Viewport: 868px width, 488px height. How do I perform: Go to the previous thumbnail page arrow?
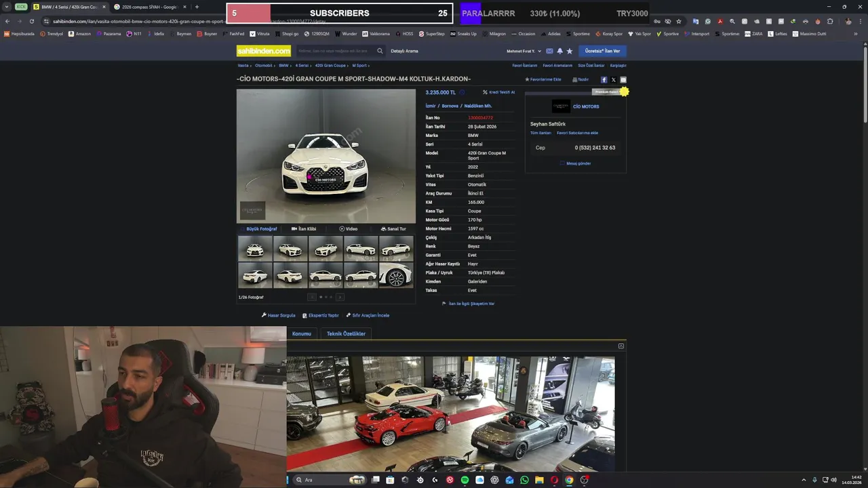pos(312,297)
